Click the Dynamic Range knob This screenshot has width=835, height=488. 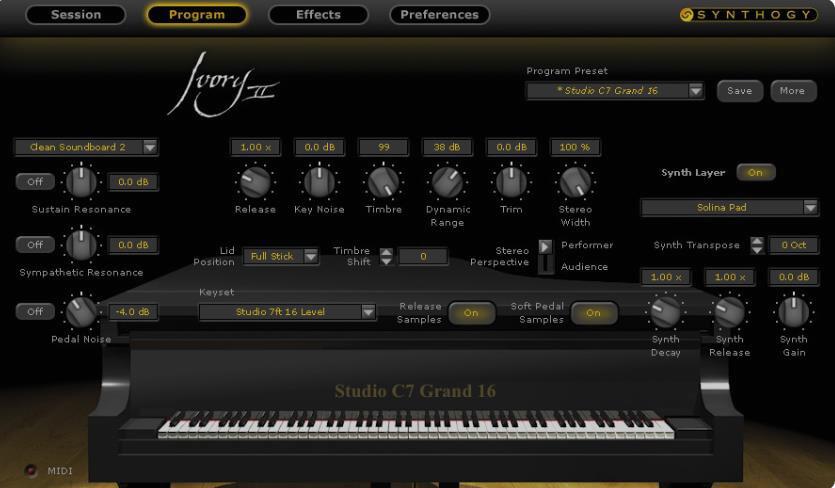[x=447, y=182]
